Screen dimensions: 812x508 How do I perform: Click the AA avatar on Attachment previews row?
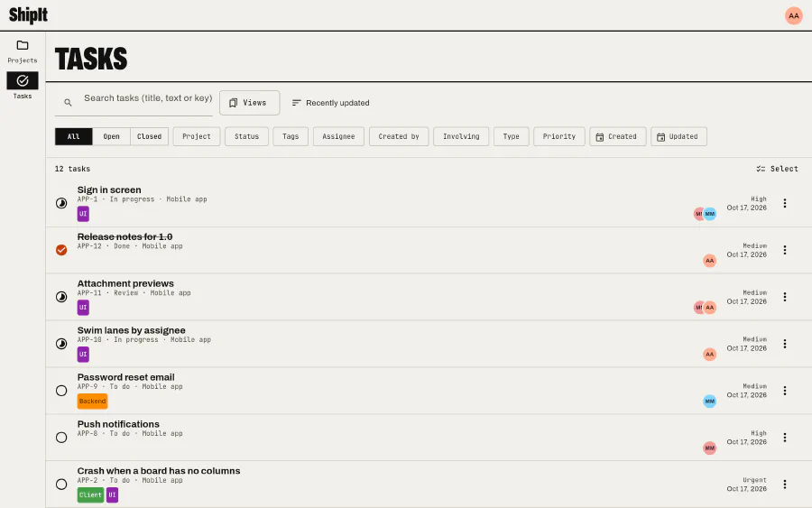tap(710, 308)
